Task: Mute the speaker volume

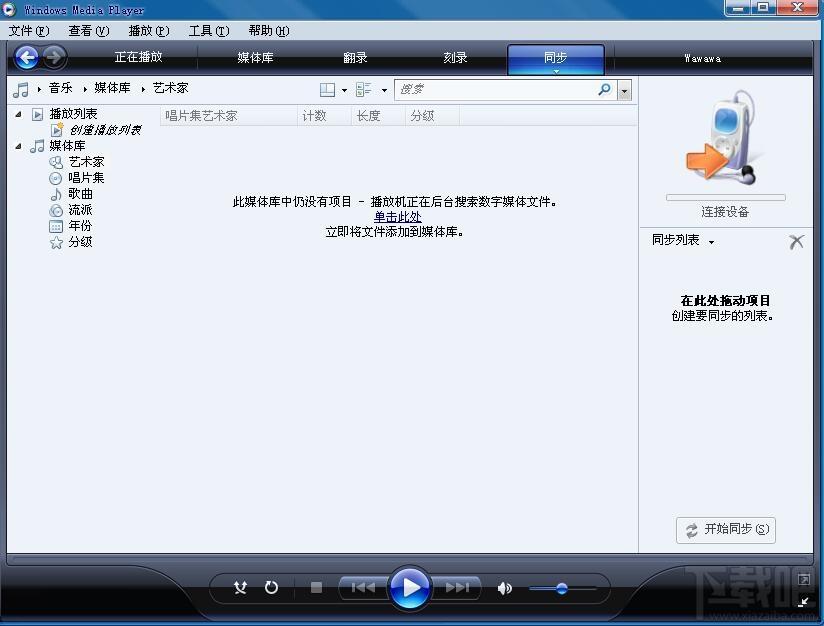Action: [505, 588]
